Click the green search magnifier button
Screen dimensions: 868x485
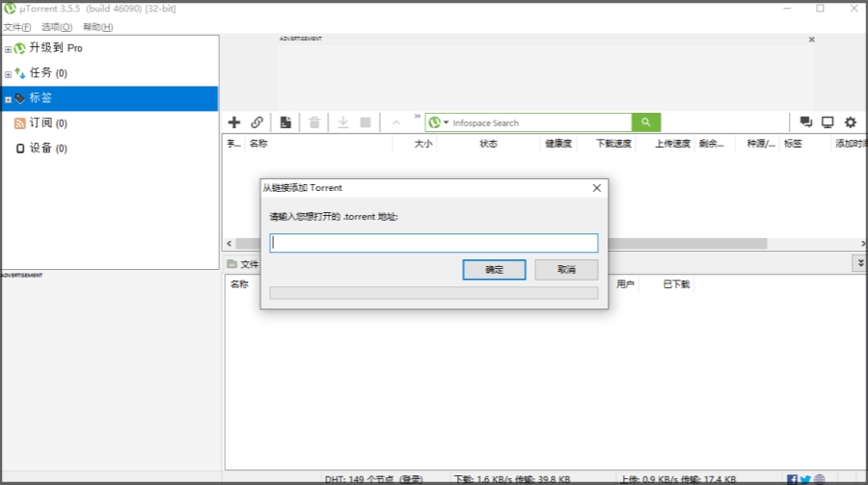pos(646,122)
